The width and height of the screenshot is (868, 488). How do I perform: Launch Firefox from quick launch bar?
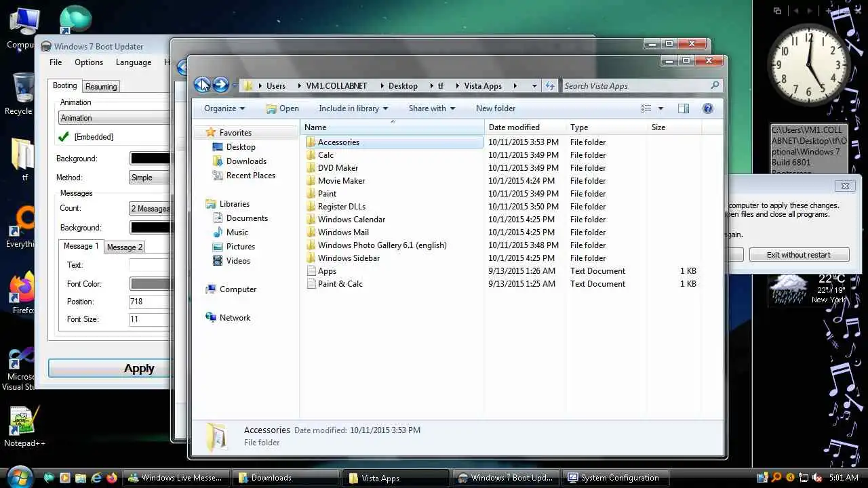[111, 477]
